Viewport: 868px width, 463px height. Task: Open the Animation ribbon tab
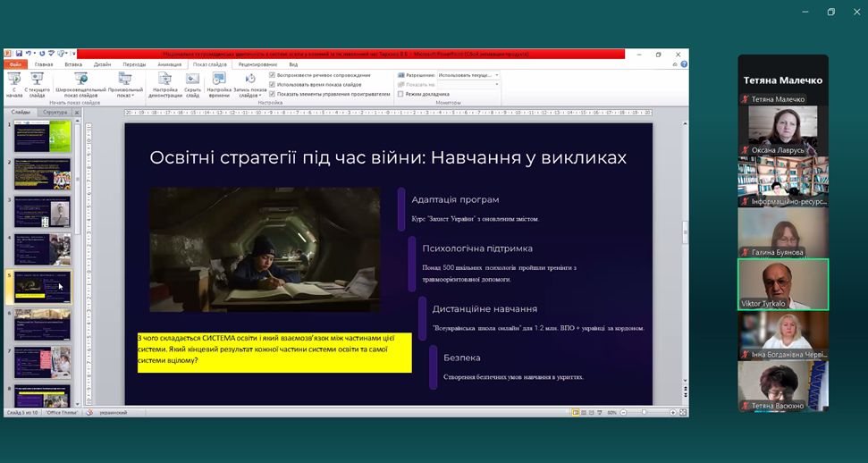coord(169,64)
